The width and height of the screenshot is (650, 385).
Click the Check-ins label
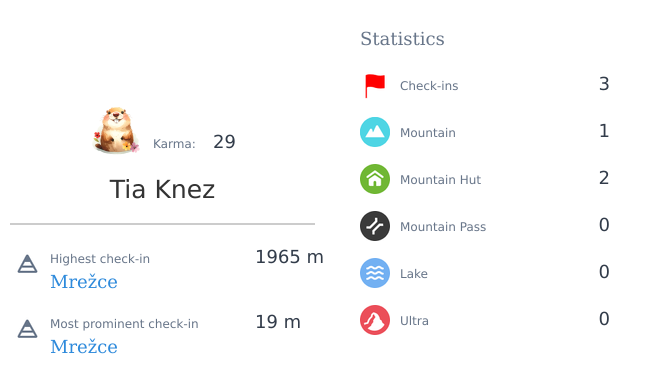(429, 86)
